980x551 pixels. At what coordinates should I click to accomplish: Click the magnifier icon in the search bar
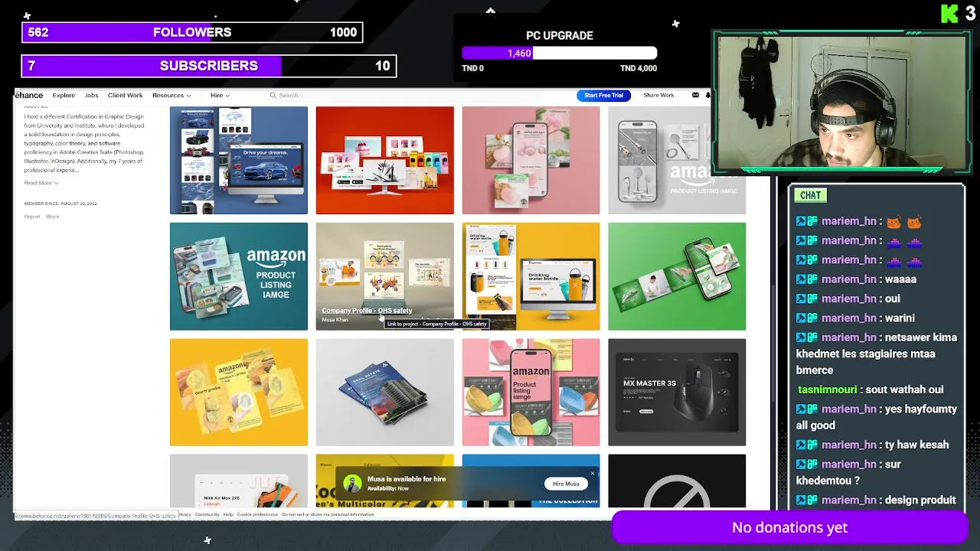click(273, 96)
